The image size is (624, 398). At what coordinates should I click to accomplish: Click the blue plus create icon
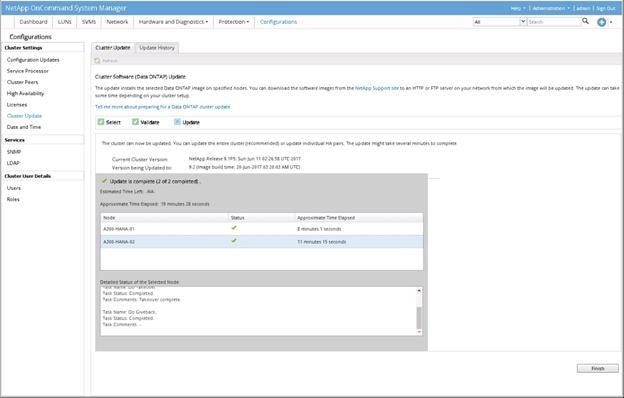click(601, 22)
